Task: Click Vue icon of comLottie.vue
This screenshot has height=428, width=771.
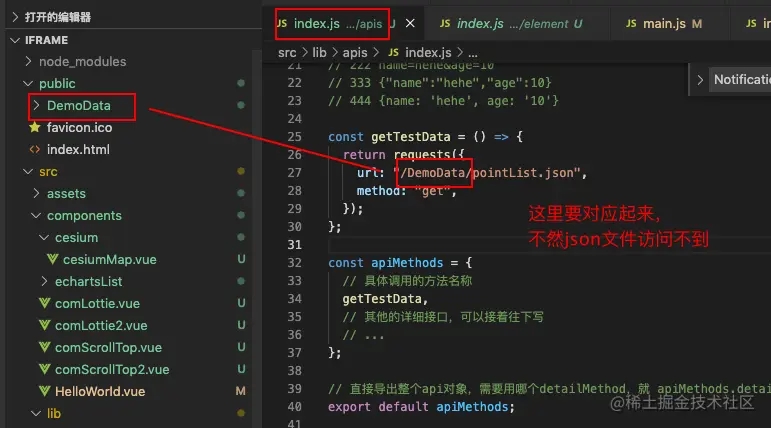Action: tap(44, 304)
